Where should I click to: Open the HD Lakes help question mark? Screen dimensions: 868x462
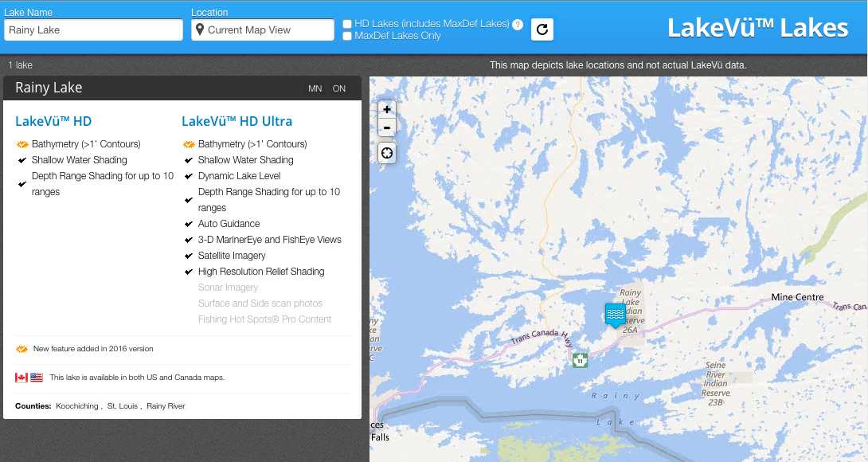[518, 25]
